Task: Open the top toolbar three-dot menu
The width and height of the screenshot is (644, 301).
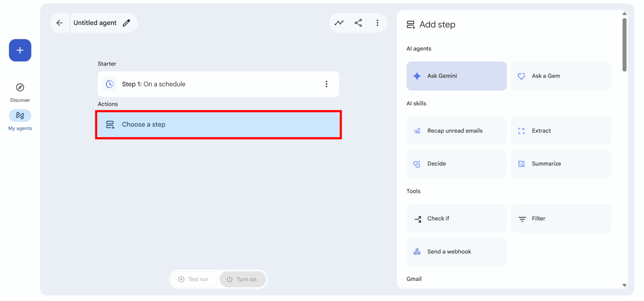Action: pos(377,23)
